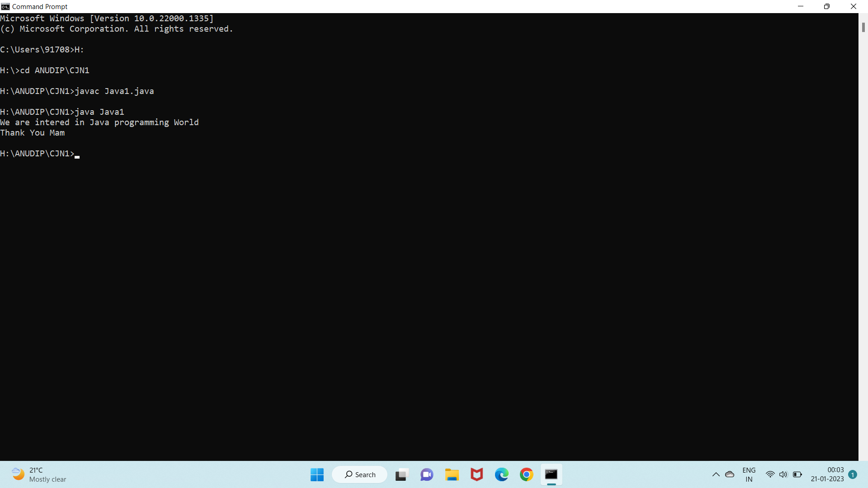Viewport: 868px width, 488px height.
Task: Show hidden system tray icons
Action: pyautogui.click(x=716, y=474)
